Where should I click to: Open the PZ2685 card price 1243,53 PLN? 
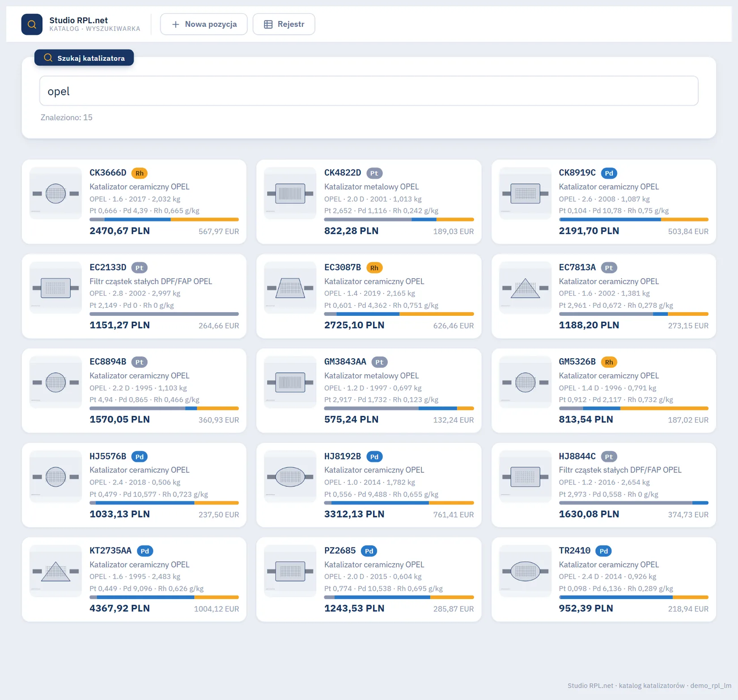tap(354, 608)
